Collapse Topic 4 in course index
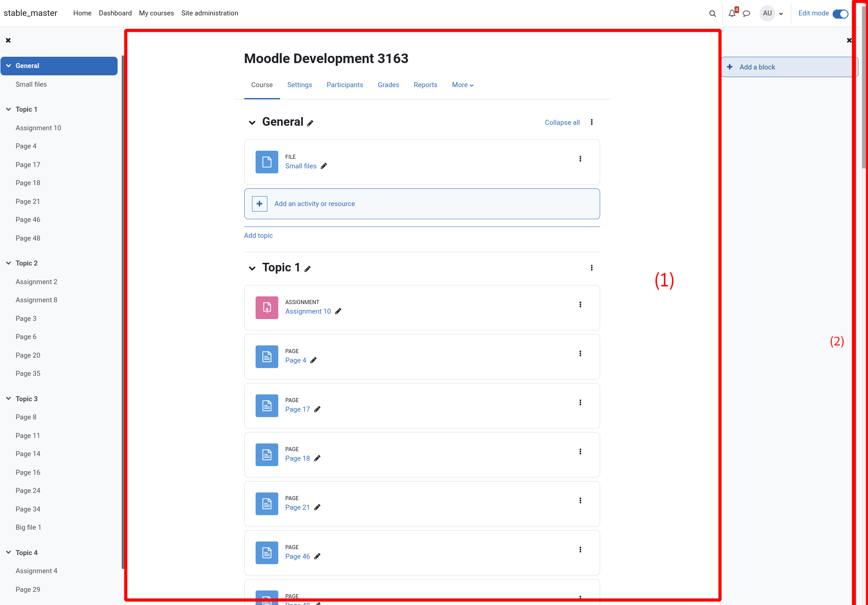This screenshot has height=605, width=868. coord(8,553)
